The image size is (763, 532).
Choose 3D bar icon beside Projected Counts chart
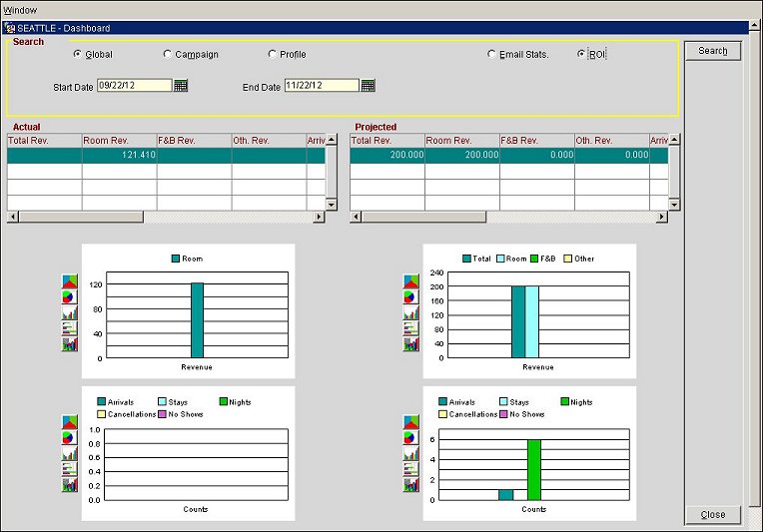point(411,484)
